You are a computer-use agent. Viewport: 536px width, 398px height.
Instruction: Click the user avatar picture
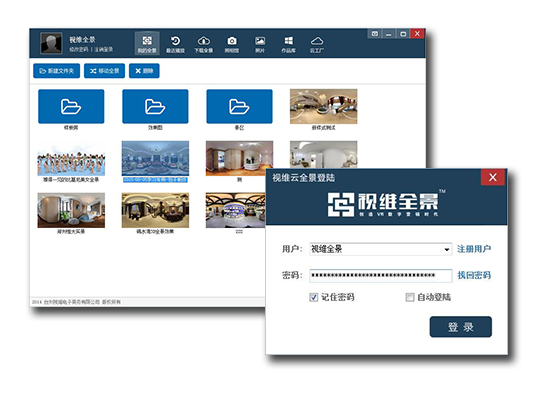pyautogui.click(x=51, y=43)
